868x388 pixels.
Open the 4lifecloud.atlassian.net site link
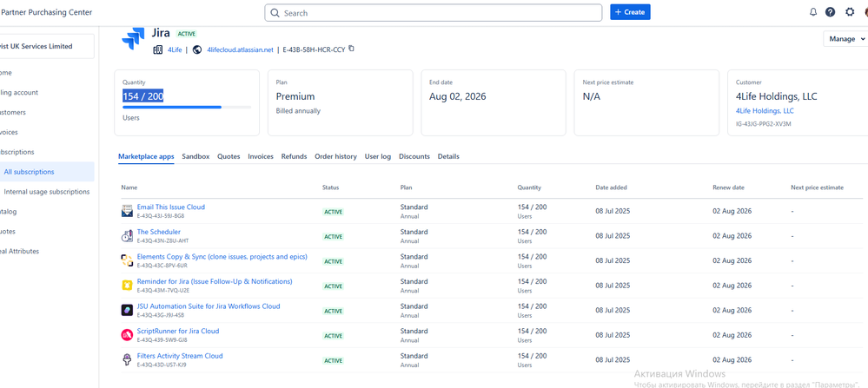[x=240, y=49]
